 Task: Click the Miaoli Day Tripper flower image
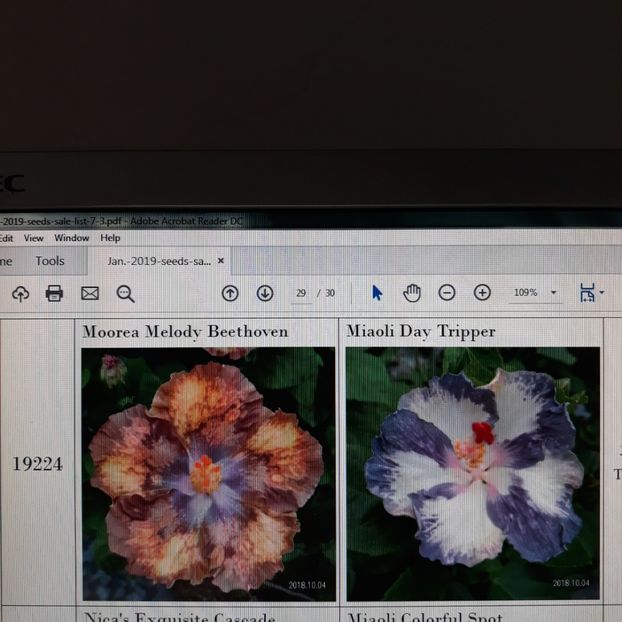pos(472,474)
